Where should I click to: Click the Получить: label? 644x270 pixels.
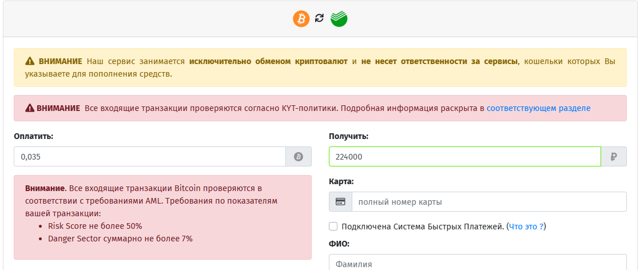pos(349,137)
